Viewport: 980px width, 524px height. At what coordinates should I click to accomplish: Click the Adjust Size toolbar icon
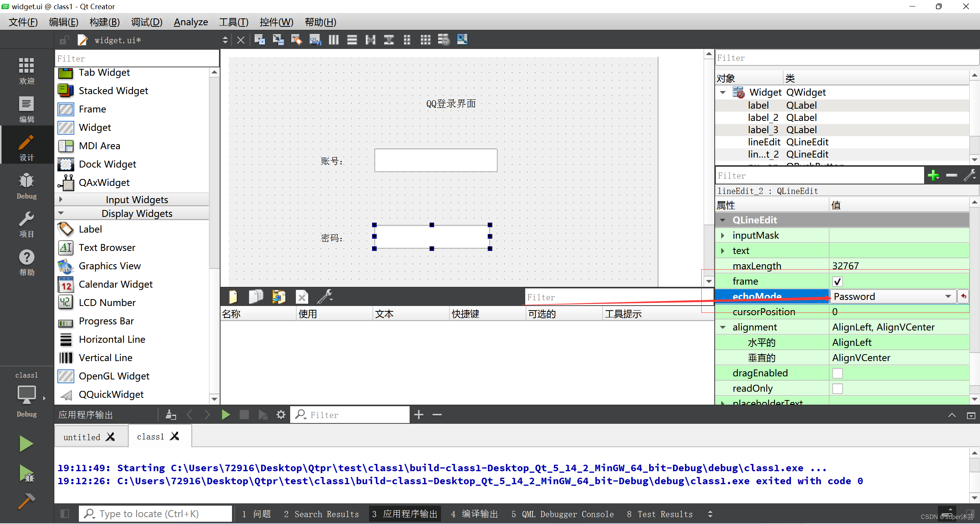point(462,40)
